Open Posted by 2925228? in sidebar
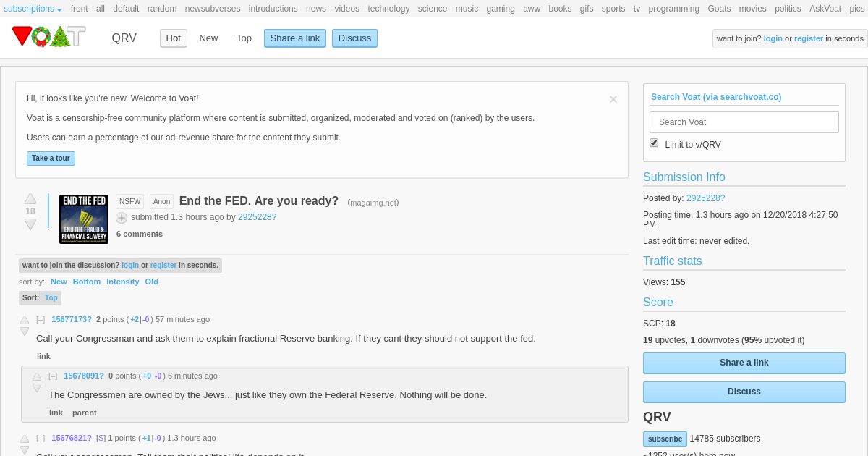The image size is (868, 456). [705, 198]
